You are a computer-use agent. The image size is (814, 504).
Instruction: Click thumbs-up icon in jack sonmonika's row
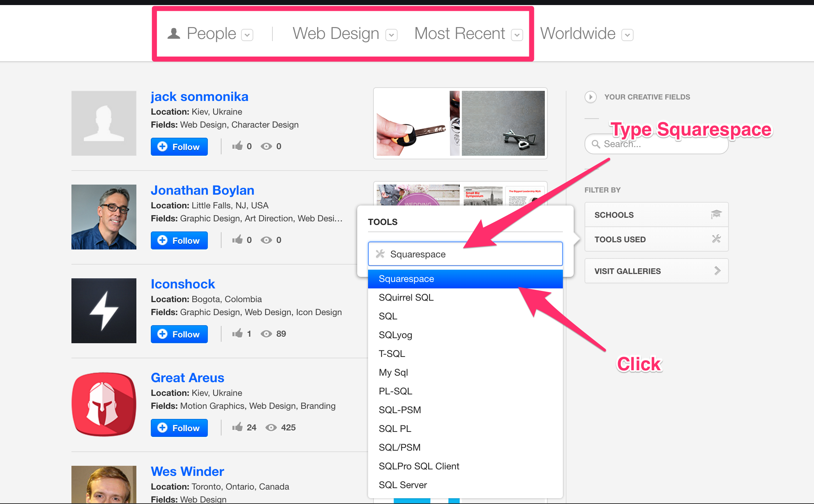[x=237, y=146]
